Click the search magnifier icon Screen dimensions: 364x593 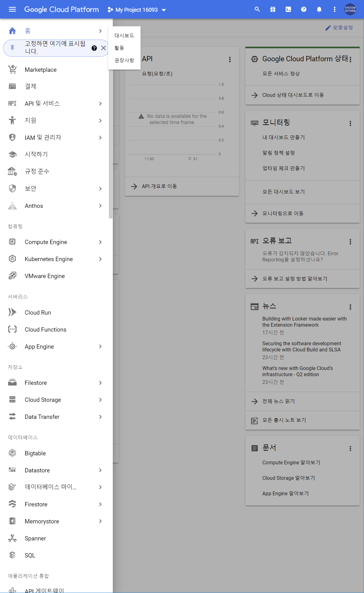click(257, 9)
